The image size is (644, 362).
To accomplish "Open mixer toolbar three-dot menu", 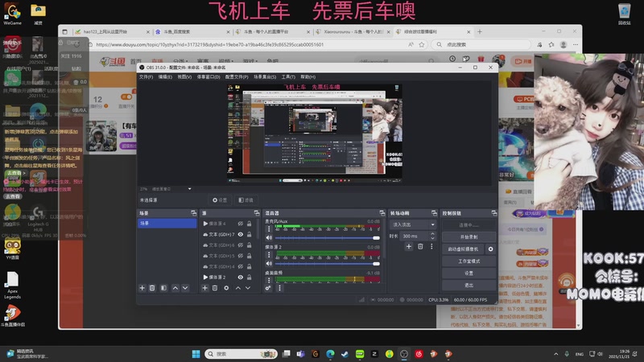I will [279, 288].
